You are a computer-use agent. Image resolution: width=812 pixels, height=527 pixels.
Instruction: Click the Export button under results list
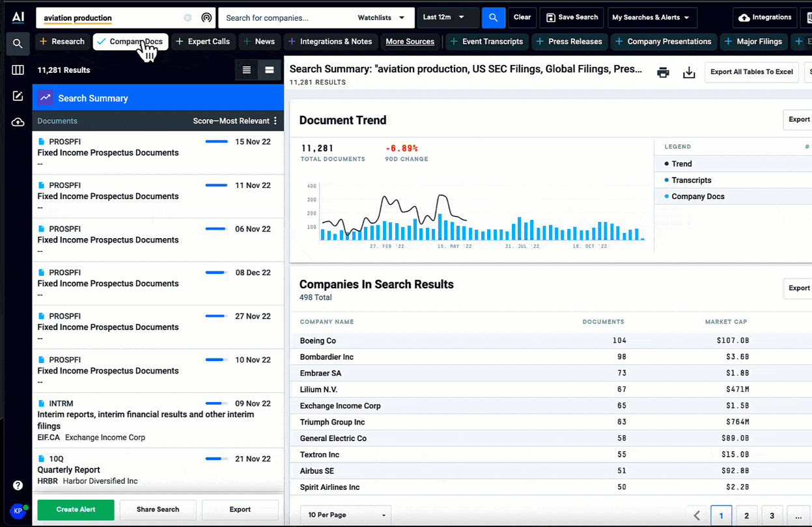tap(240, 509)
